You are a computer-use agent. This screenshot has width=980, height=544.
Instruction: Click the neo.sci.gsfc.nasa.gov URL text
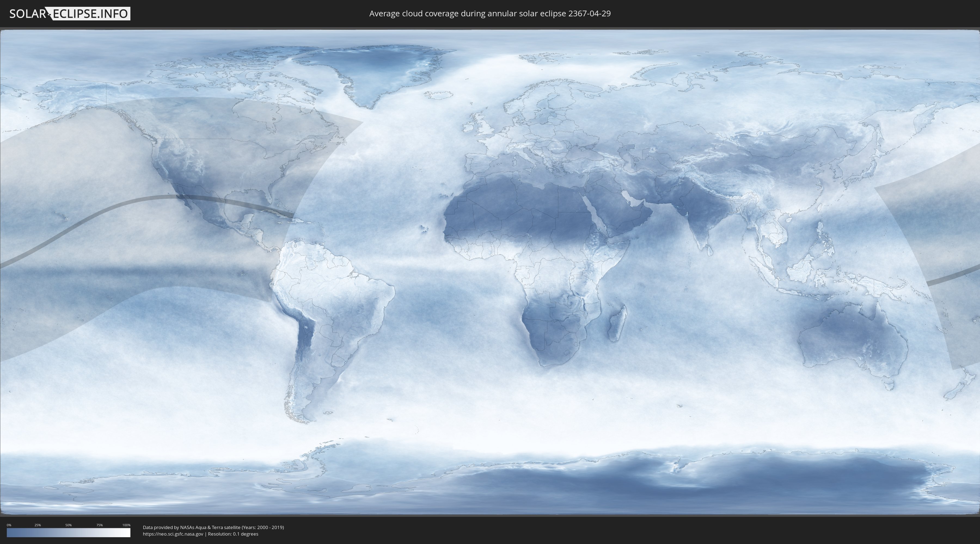pyautogui.click(x=173, y=534)
